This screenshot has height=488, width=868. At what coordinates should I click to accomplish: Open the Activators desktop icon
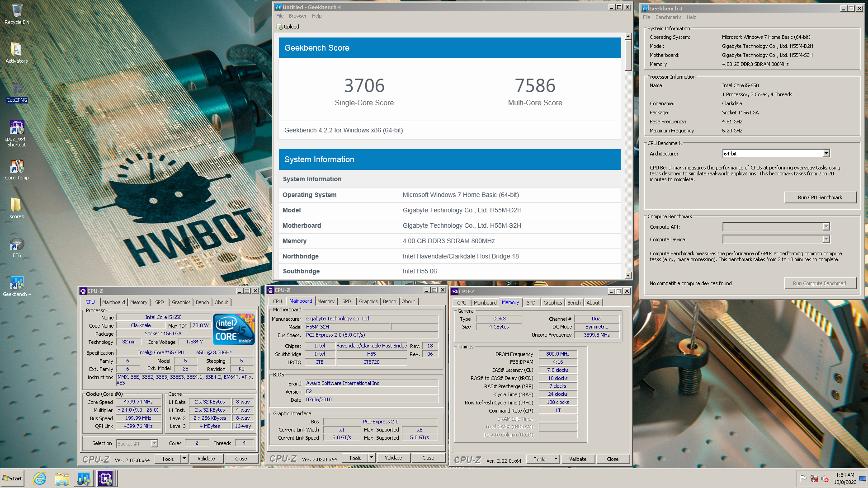point(17,53)
